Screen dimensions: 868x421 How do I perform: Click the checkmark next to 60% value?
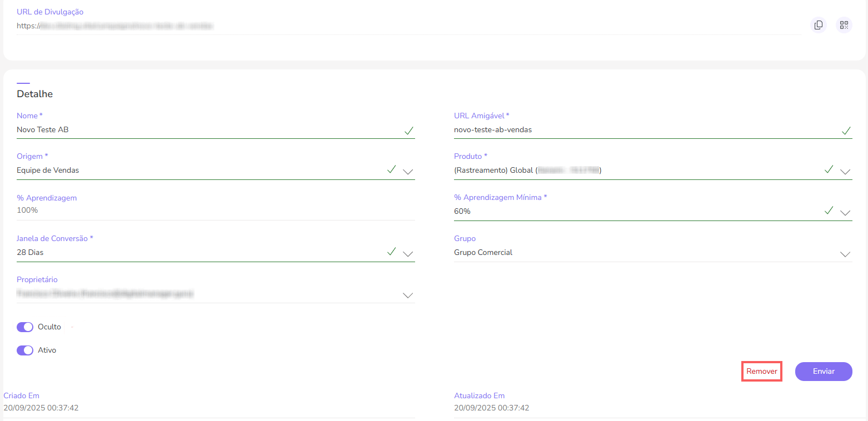[829, 210]
